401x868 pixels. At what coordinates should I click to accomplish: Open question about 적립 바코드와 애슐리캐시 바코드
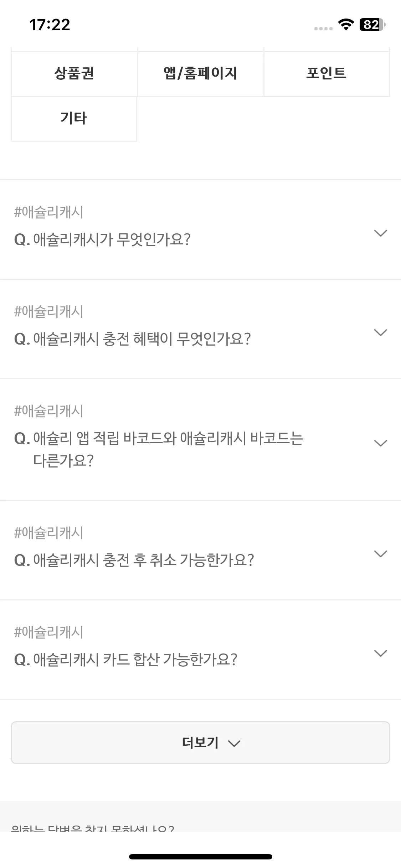click(x=159, y=449)
